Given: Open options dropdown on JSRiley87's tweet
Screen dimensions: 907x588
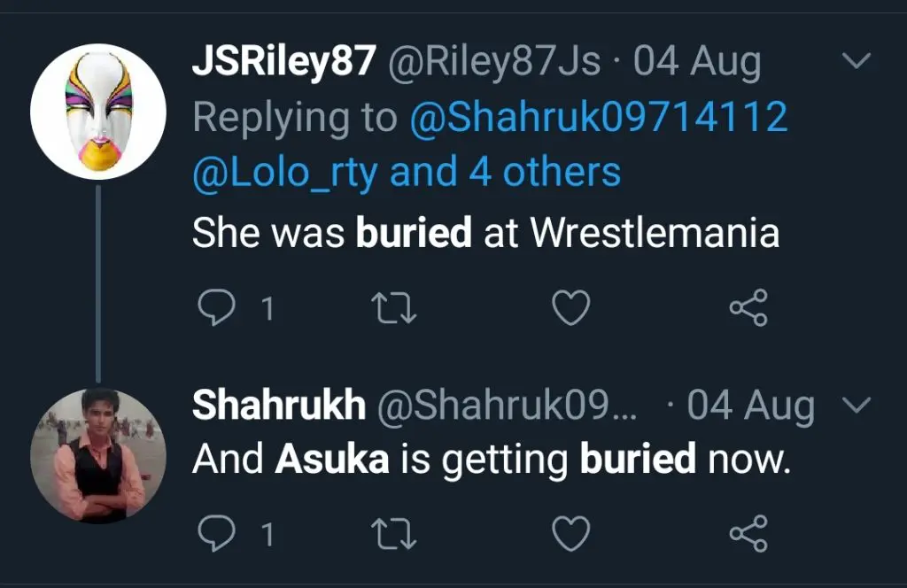Looking at the screenshot, I should click(857, 62).
